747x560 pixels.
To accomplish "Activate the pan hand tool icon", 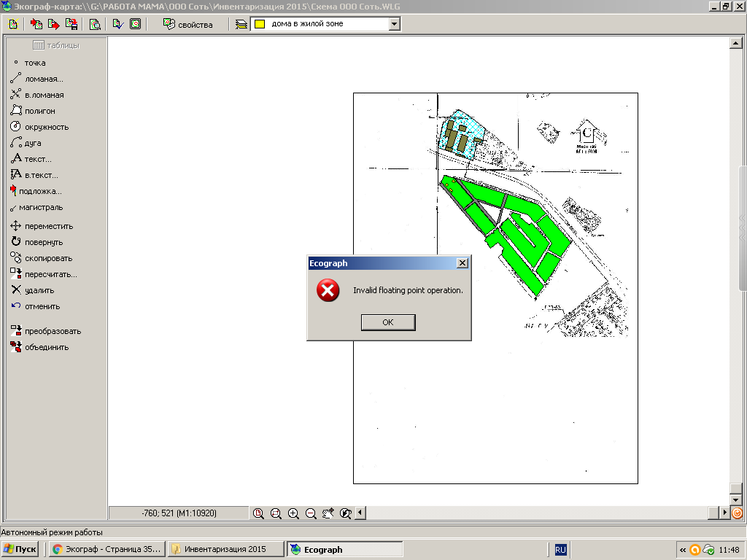I will coord(328,513).
